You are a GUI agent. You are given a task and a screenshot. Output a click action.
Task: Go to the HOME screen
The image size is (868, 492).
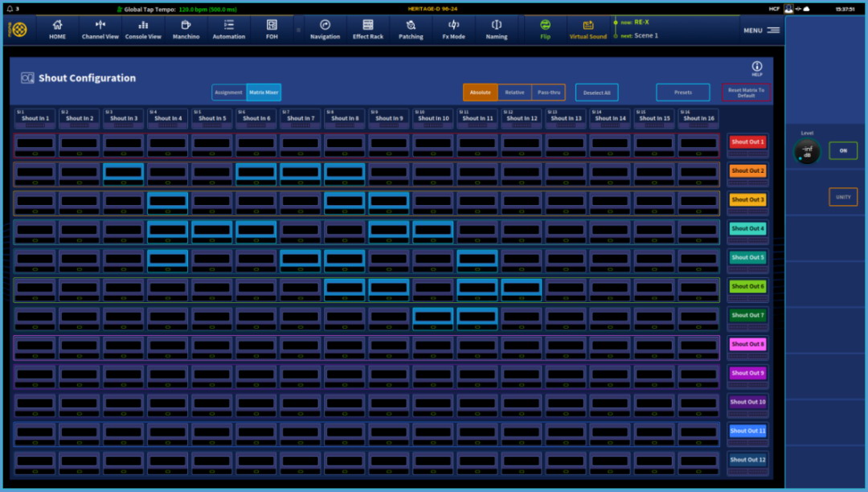coord(57,30)
